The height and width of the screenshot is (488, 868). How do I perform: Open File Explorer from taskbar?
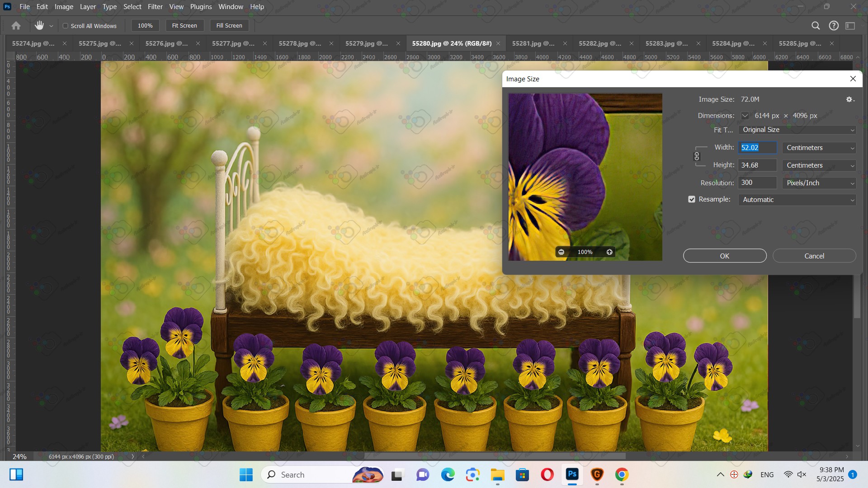tap(497, 474)
